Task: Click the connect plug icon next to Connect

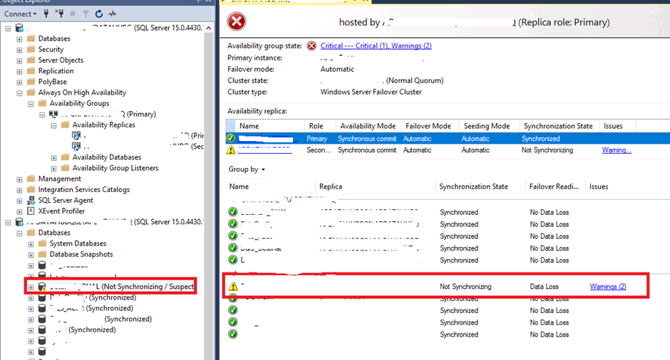Action: point(46,14)
